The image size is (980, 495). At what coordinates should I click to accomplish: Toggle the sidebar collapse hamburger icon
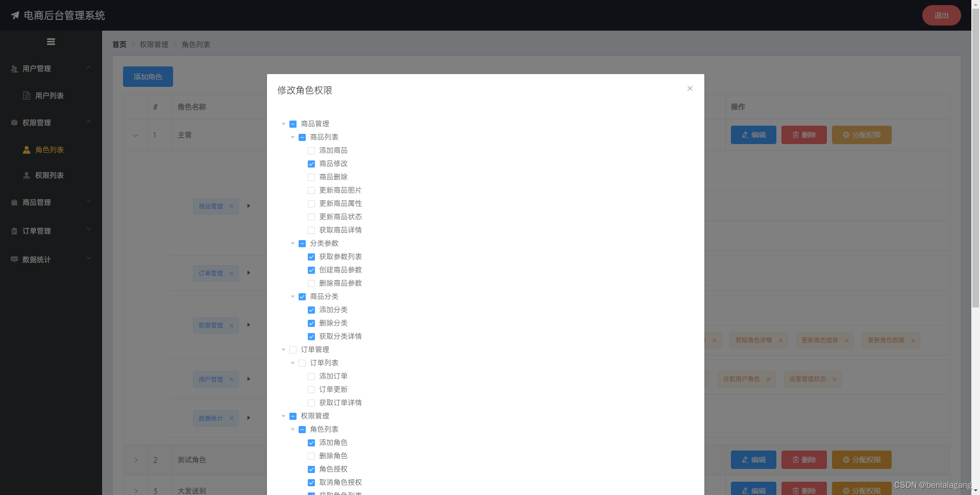(51, 42)
